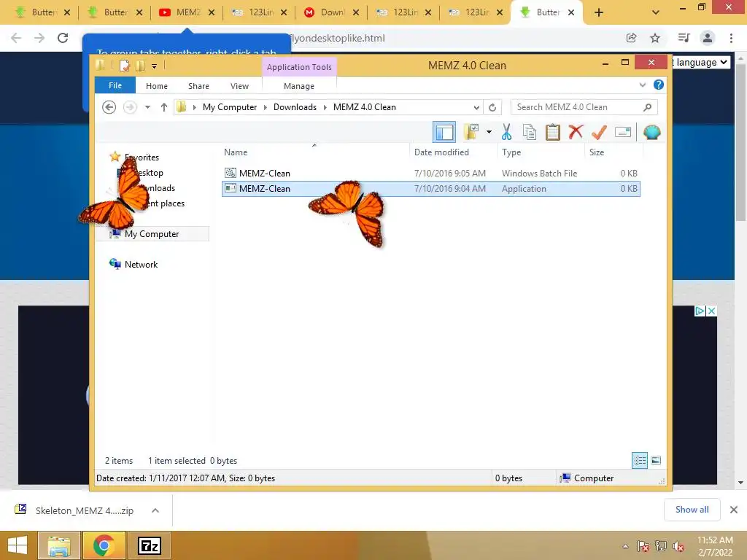
Task: Reload the page in Chrome
Action: click(x=63, y=38)
